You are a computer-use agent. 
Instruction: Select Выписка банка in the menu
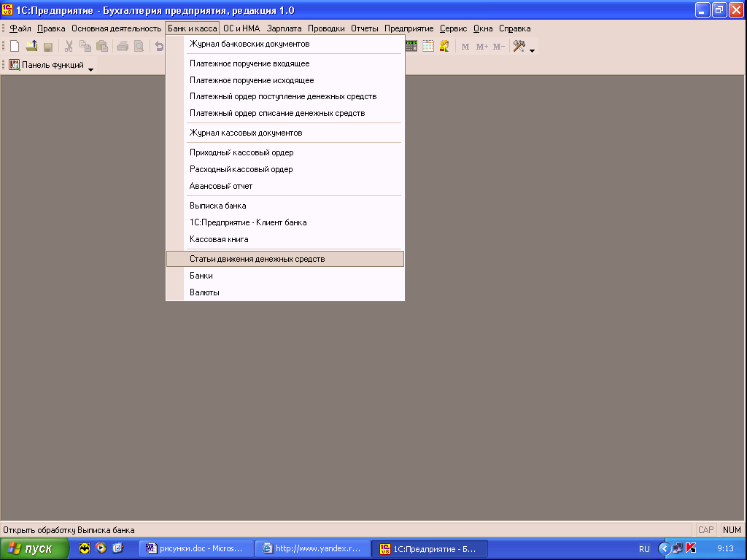click(x=218, y=206)
